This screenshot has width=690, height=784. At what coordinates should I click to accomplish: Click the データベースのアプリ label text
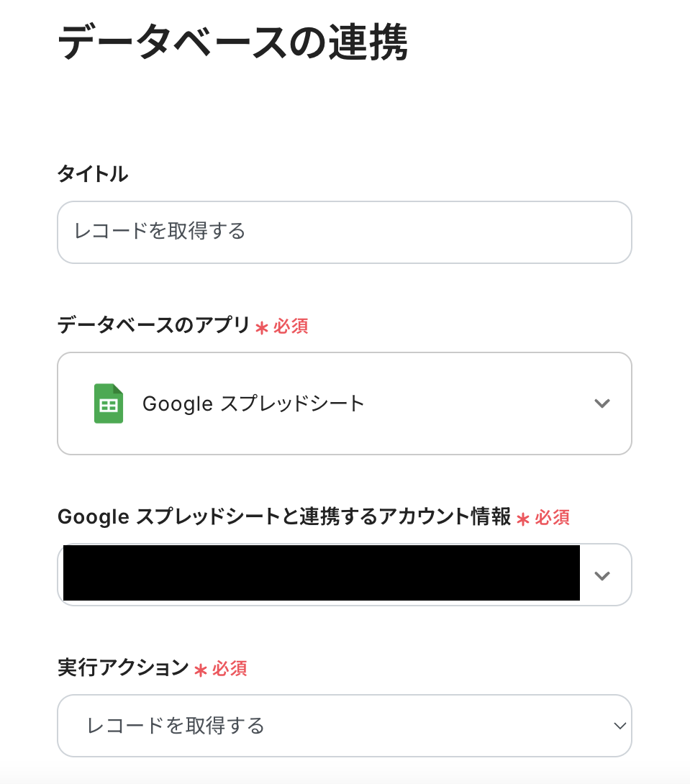(x=153, y=326)
